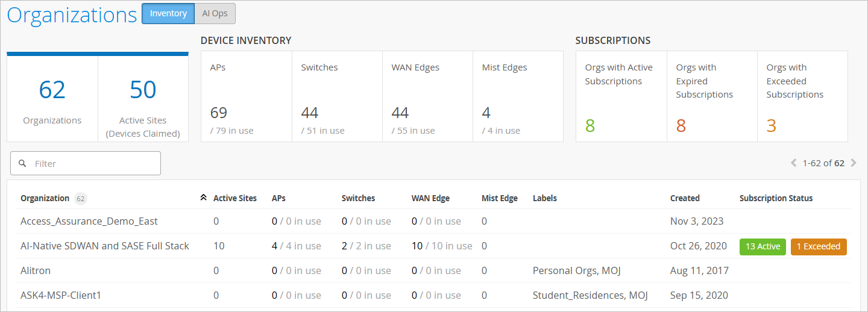The height and width of the screenshot is (312, 868).
Task: Toggle sort arrows beside Organization column
Action: [203, 198]
